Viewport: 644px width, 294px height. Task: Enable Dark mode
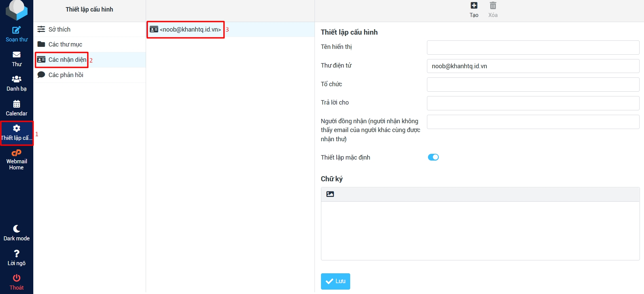16,229
